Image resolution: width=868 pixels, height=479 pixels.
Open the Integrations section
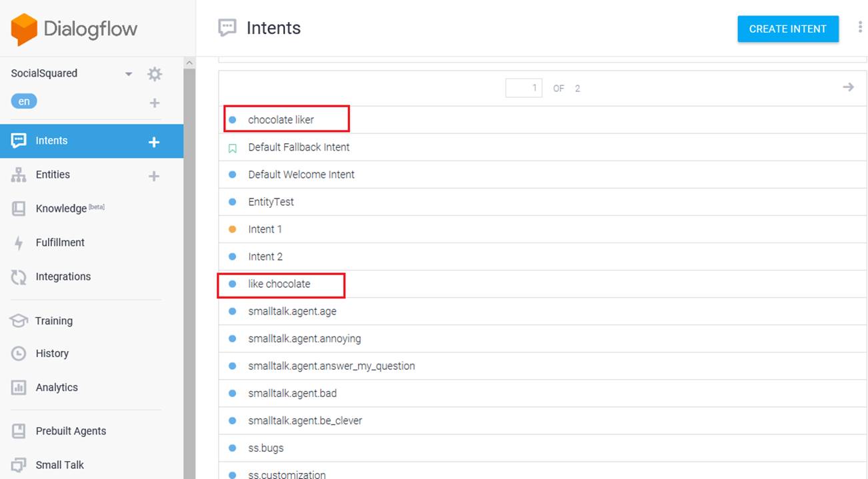[x=63, y=276]
